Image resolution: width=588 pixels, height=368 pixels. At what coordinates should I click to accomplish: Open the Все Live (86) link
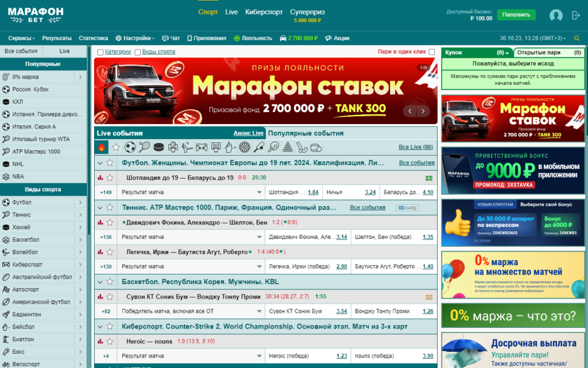(x=416, y=147)
